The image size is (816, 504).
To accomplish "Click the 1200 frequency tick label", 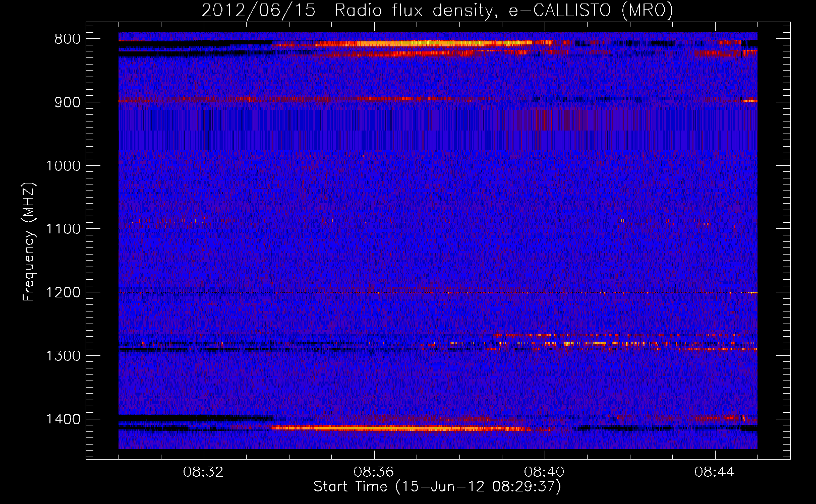I will pyautogui.click(x=64, y=293).
